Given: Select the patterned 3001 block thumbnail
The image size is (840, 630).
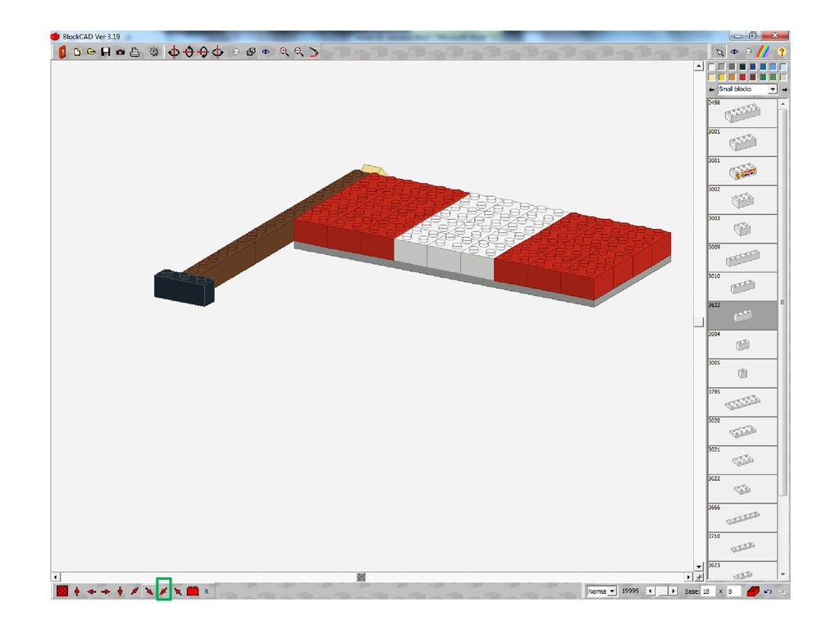Looking at the screenshot, I should (742, 171).
